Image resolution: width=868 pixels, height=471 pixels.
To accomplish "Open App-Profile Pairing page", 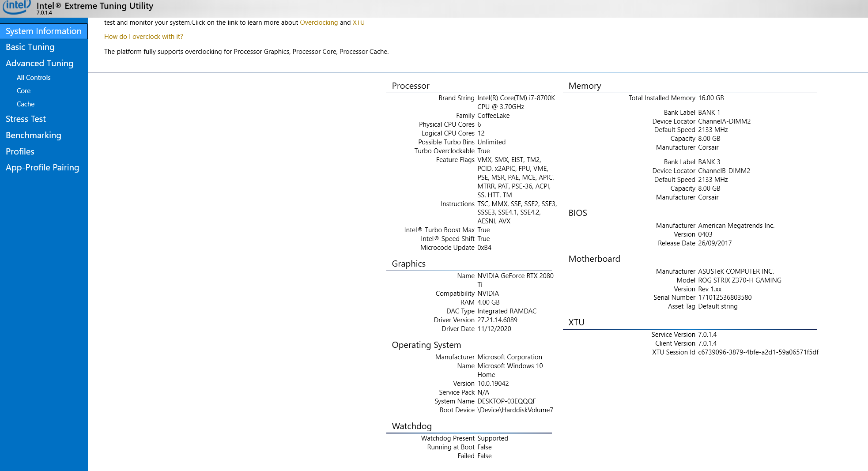I will coord(42,167).
